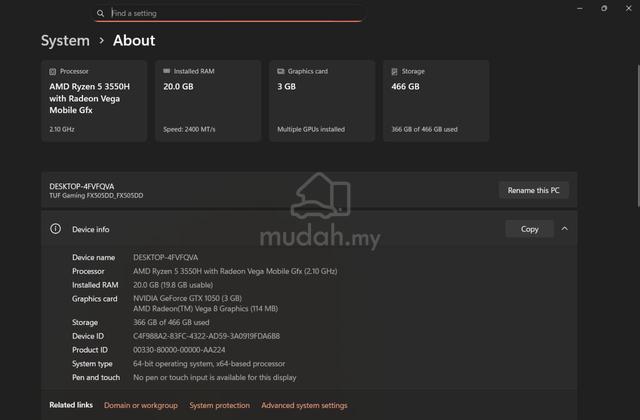This screenshot has height=420, width=640.
Task: Minimize the Settings window
Action: coord(580,9)
